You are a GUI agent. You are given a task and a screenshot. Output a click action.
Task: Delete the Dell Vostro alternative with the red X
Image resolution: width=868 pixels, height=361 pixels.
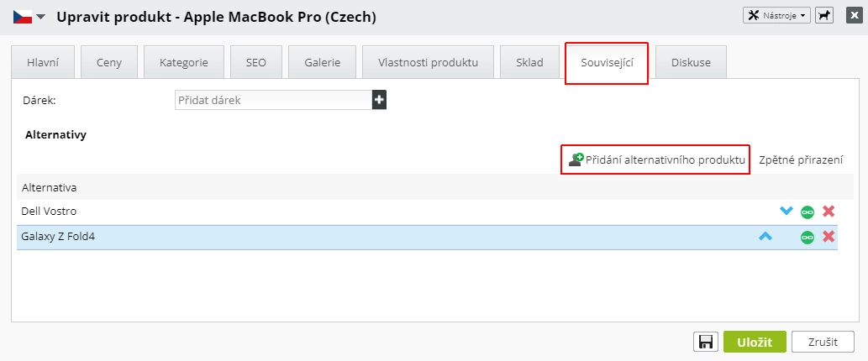pyautogui.click(x=829, y=212)
